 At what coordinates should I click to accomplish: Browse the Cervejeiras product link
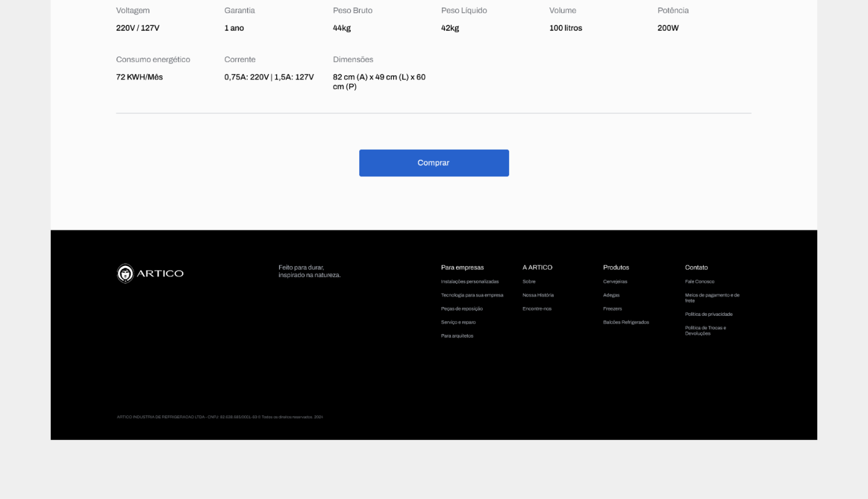pos(615,282)
